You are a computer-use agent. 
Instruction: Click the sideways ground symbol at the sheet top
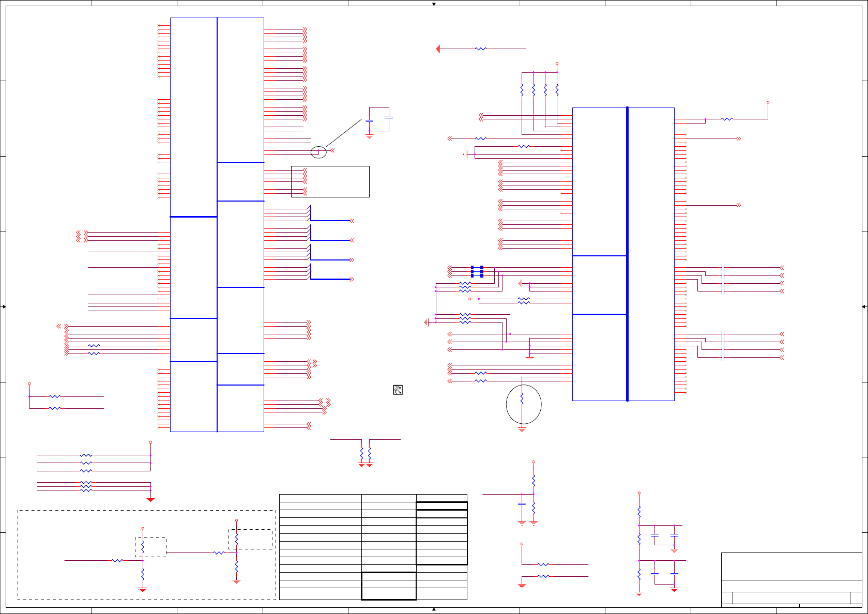(x=438, y=49)
